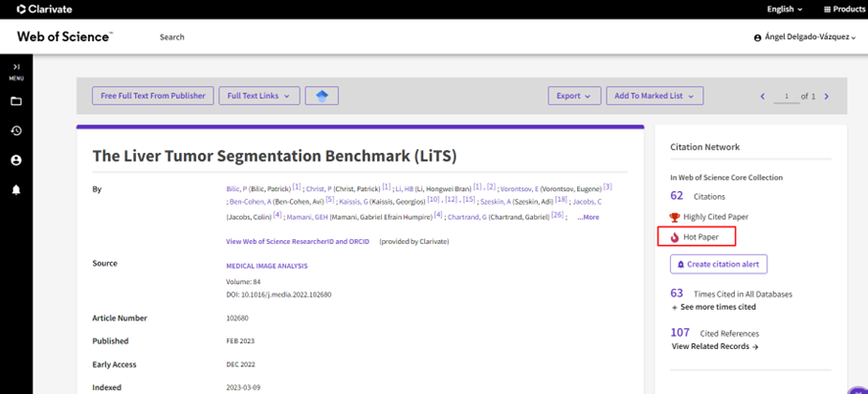Image resolution: width=868 pixels, height=394 pixels.
Task: Open author link Kaissis, G
Action: coord(354,203)
